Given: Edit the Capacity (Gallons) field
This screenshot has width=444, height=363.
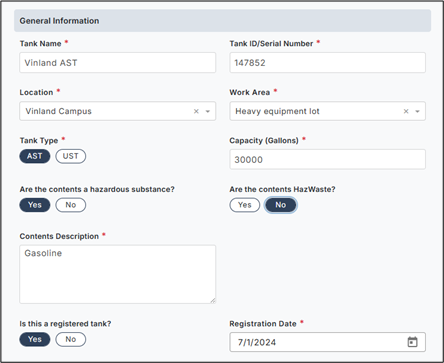Looking at the screenshot, I should coord(327,159).
